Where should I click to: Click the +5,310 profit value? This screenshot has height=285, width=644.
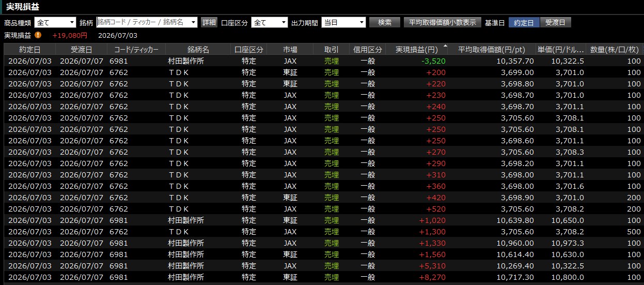[x=432, y=266]
